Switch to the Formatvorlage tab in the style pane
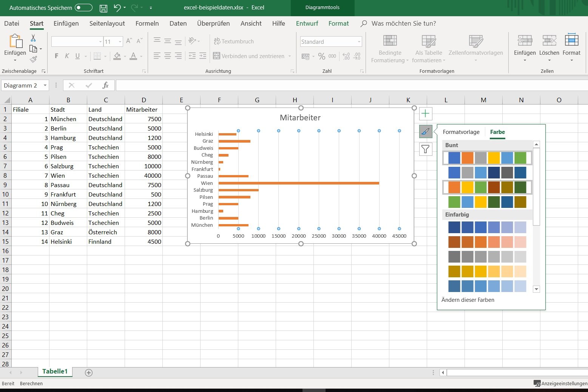 tap(461, 132)
